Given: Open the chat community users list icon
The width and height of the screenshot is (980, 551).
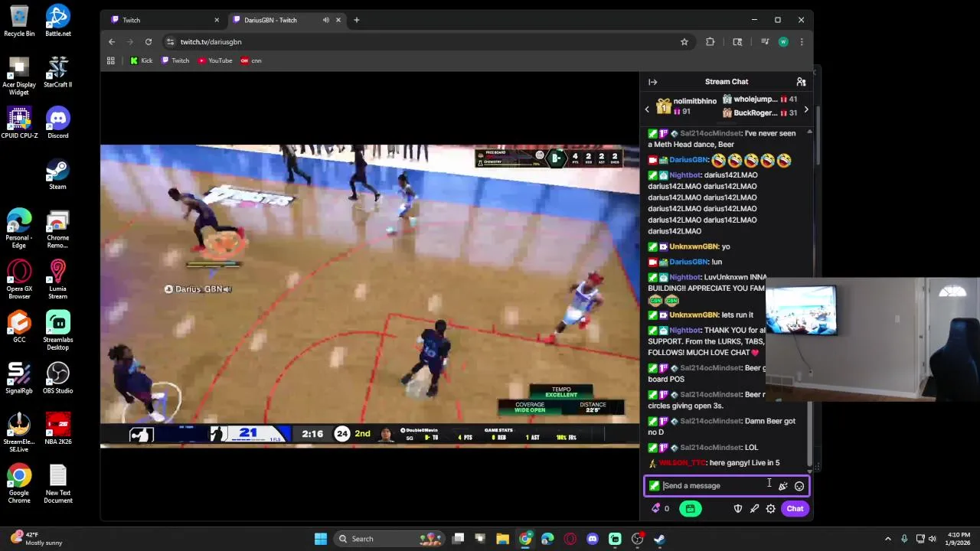Looking at the screenshot, I should click(x=801, y=82).
